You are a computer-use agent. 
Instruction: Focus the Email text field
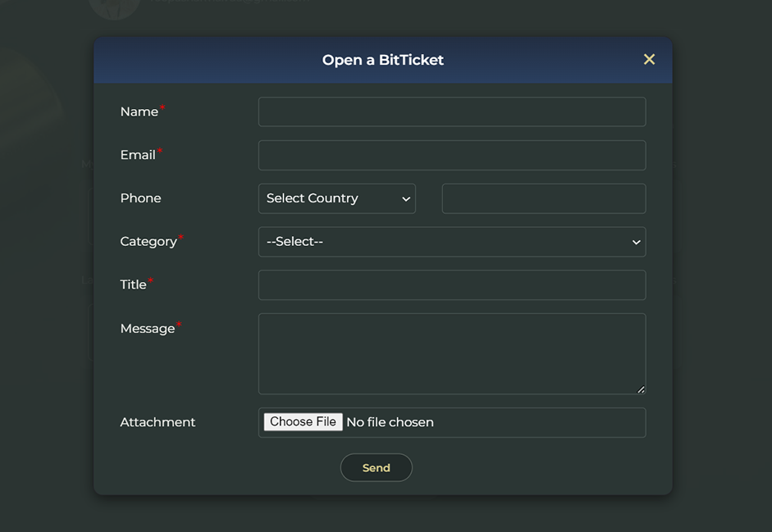pos(451,156)
